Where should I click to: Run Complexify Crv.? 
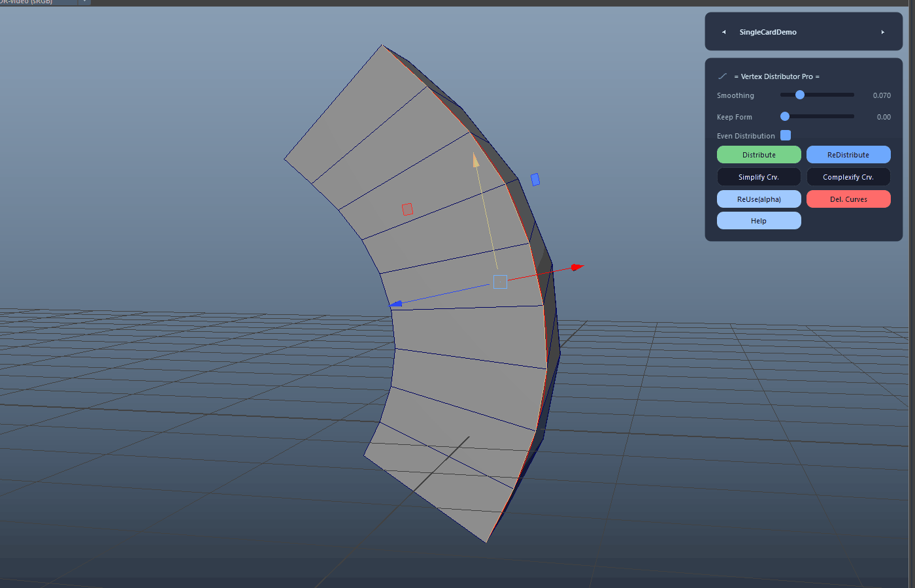point(848,177)
